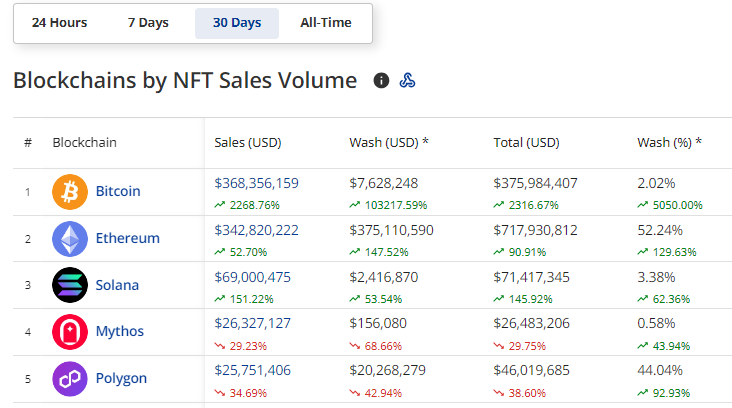Click the Ethereum logo icon
This screenshot has width=732, height=408.
[x=70, y=239]
